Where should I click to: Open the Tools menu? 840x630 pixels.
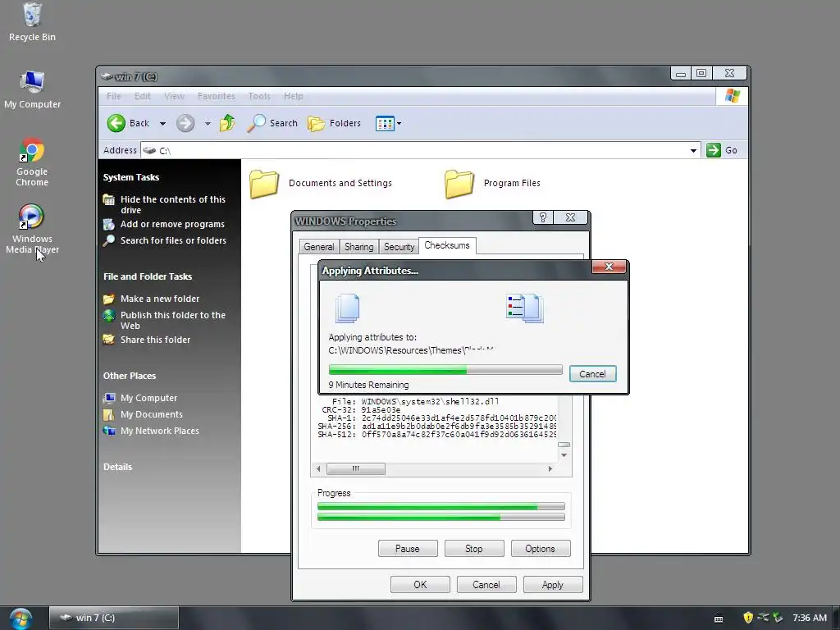pos(258,97)
